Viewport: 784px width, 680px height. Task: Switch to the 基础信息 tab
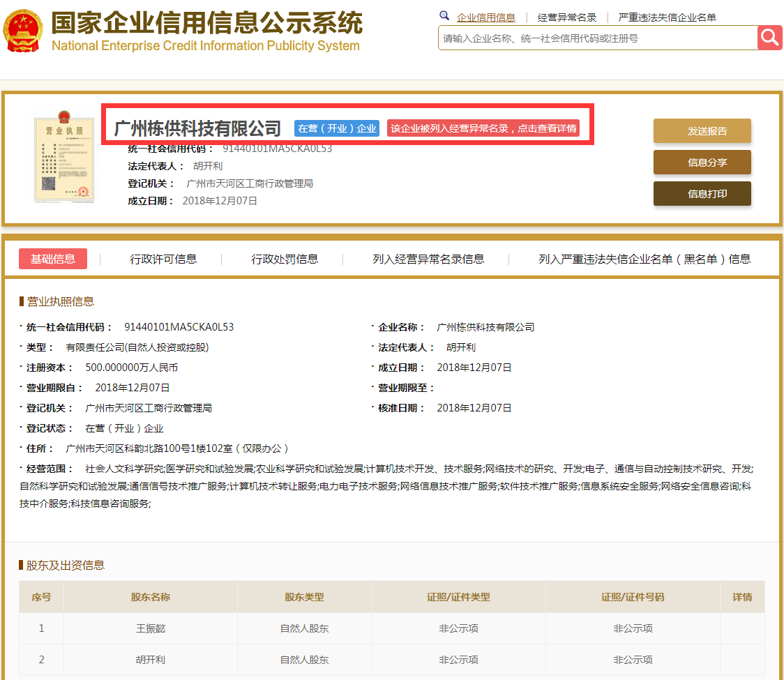click(x=53, y=259)
